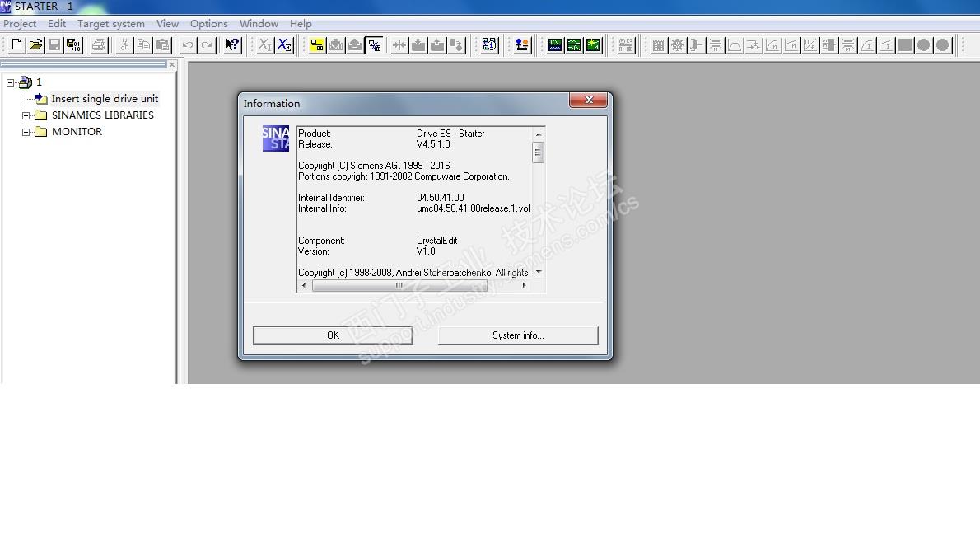Click the grayed XI toolbar icon
This screenshot has width=980, height=534.
[265, 45]
